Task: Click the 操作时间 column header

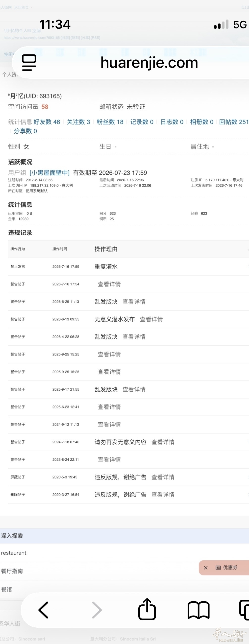Action: [x=60, y=249]
